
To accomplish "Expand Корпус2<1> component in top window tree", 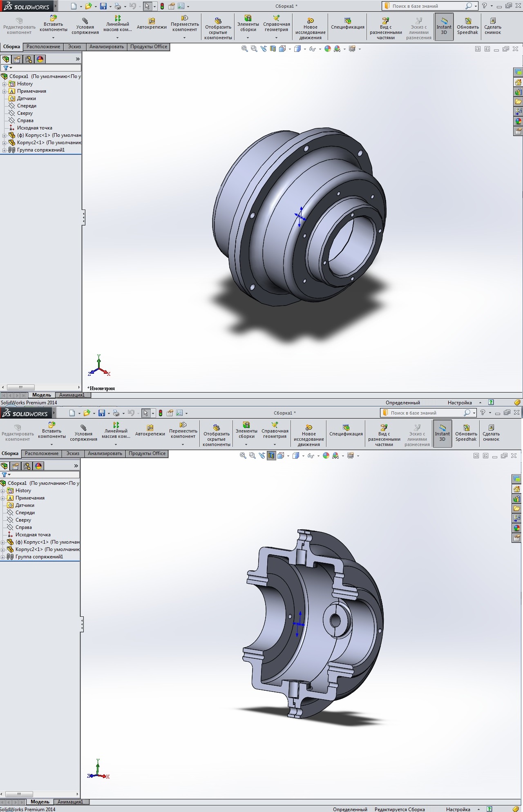I will pos(4,143).
